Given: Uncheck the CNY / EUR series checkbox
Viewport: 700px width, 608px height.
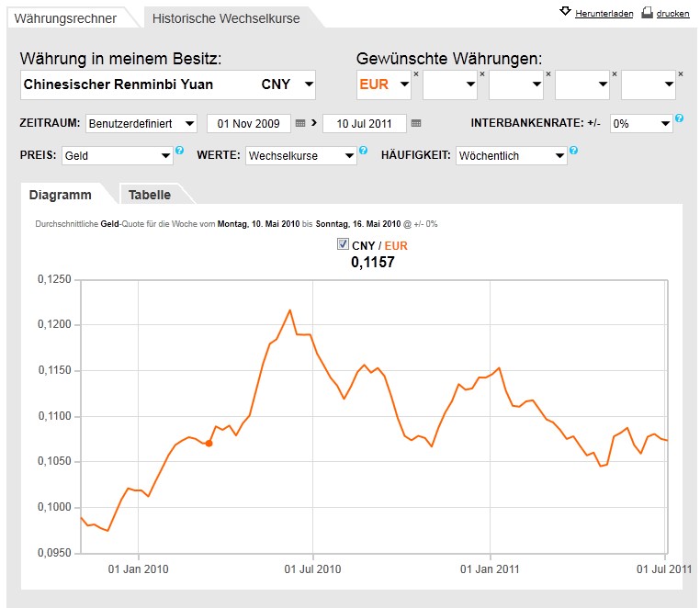Looking at the screenshot, I should pyautogui.click(x=344, y=244).
